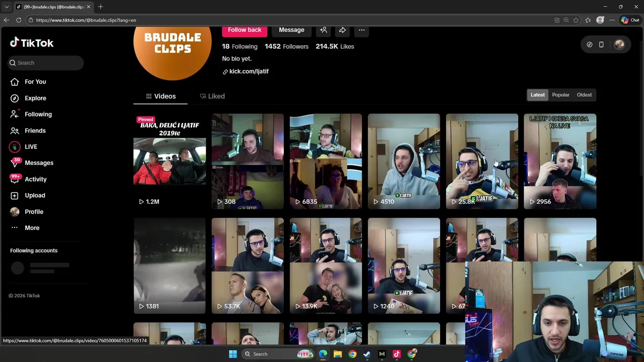Open the video with 53.7K views
The height and width of the screenshot is (362, 644).
[x=248, y=265]
